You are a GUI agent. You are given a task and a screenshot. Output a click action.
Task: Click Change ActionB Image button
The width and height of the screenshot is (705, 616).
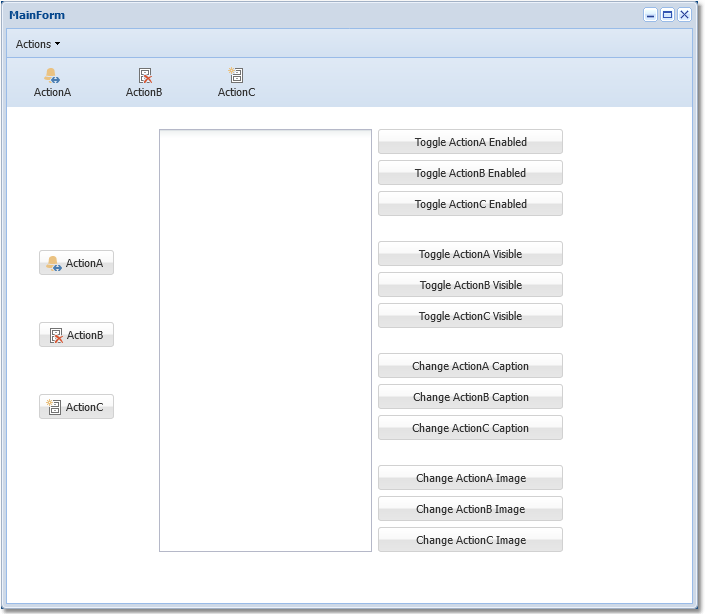(x=470, y=509)
